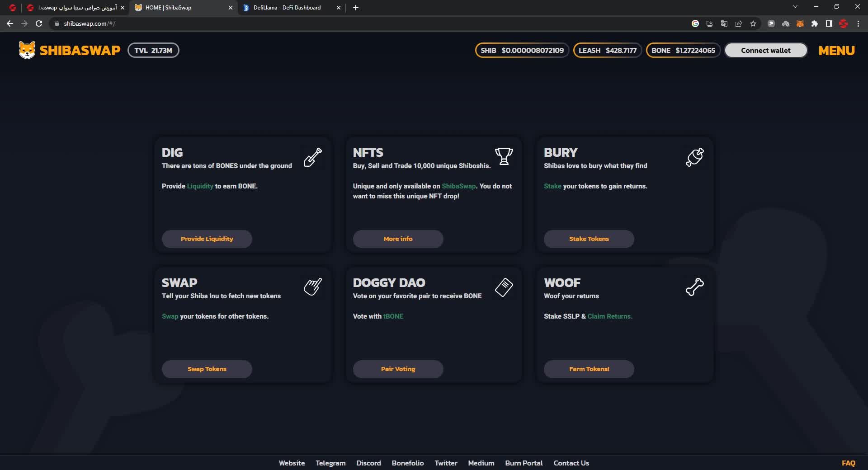Open the Bonefolio footer link

(x=408, y=463)
